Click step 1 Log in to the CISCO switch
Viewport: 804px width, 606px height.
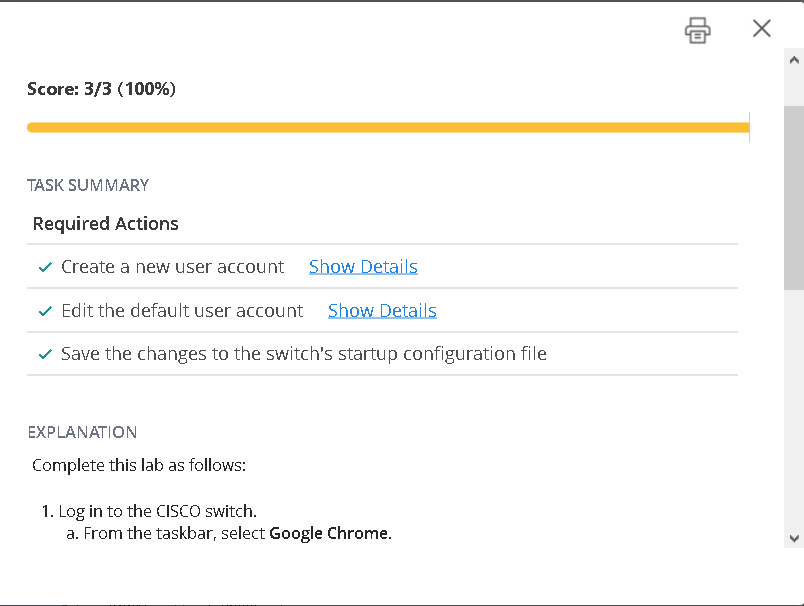tap(157, 511)
